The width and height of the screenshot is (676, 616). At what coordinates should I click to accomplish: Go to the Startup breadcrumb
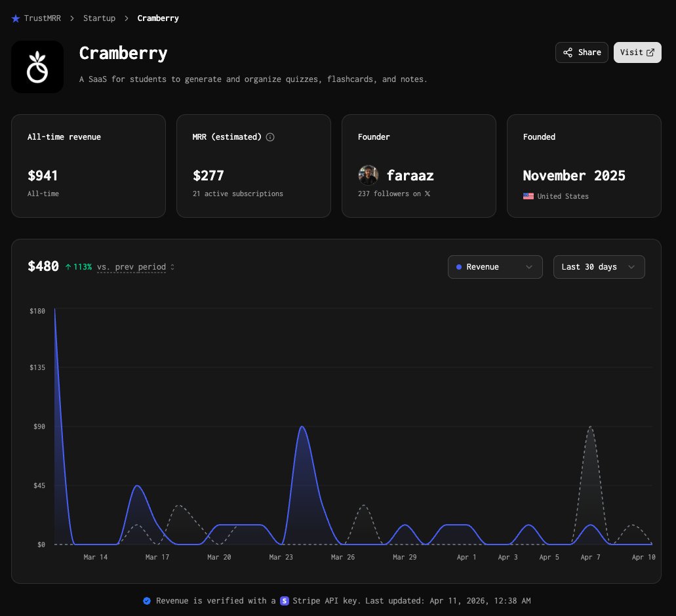pos(99,18)
